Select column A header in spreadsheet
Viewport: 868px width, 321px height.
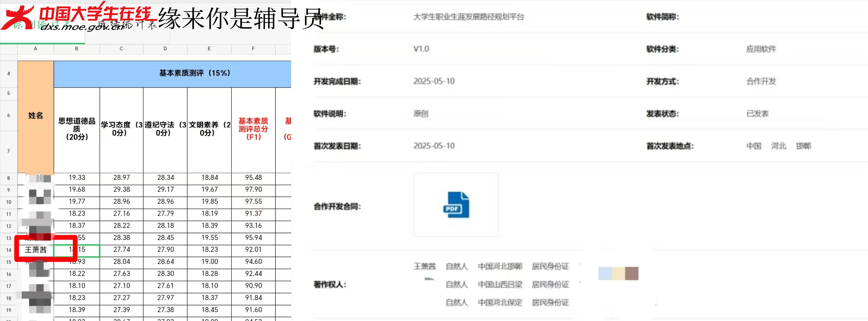pyautogui.click(x=35, y=49)
